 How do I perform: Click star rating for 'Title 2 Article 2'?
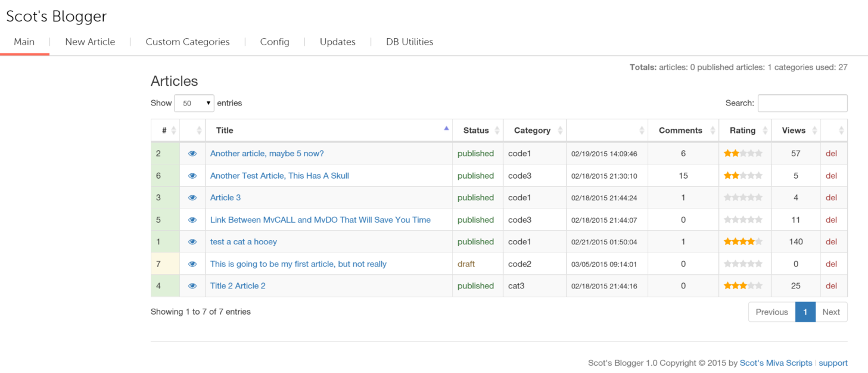pos(742,286)
